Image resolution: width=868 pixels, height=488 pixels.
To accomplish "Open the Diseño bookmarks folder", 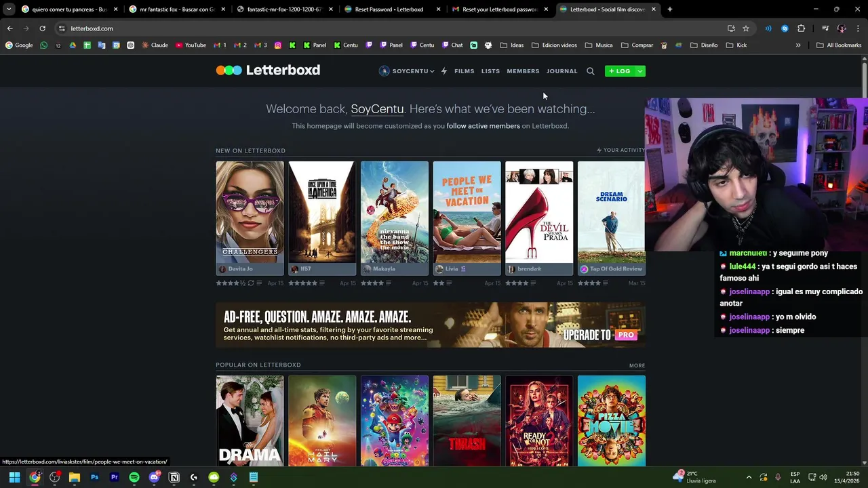I will point(704,45).
